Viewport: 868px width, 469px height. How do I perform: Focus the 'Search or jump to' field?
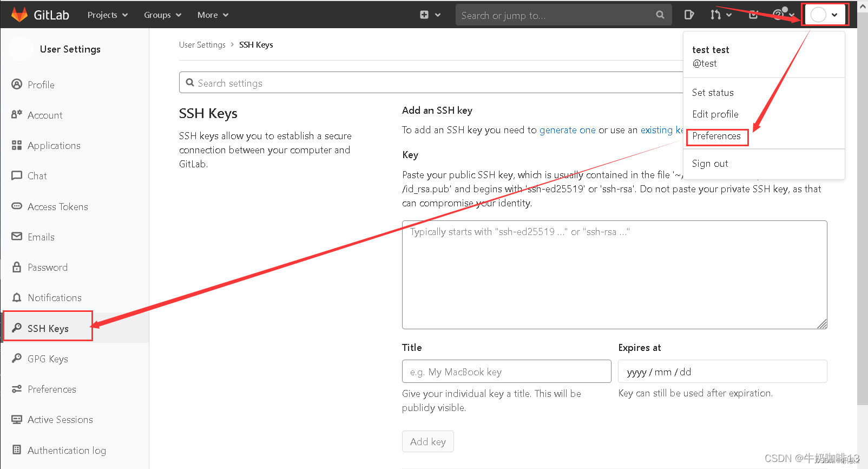[563, 15]
